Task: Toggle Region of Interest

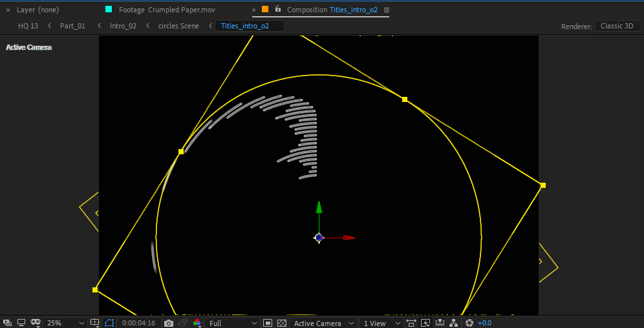Action: pos(268,323)
